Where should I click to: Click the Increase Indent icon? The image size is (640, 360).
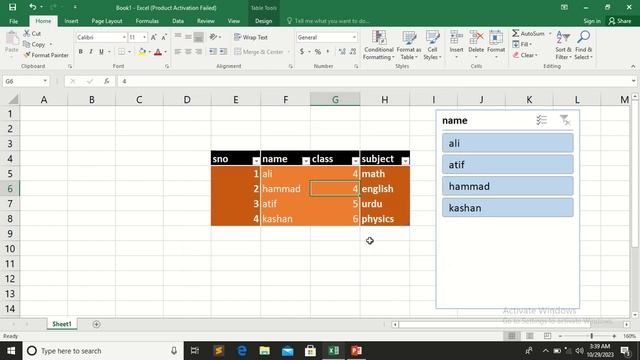pyautogui.click(x=223, y=52)
